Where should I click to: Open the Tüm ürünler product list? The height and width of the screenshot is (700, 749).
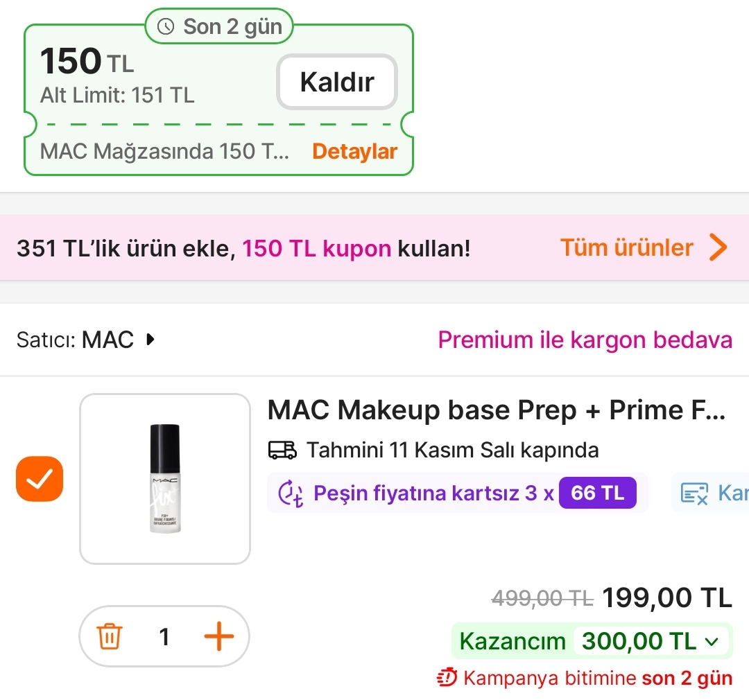pyautogui.click(x=627, y=247)
